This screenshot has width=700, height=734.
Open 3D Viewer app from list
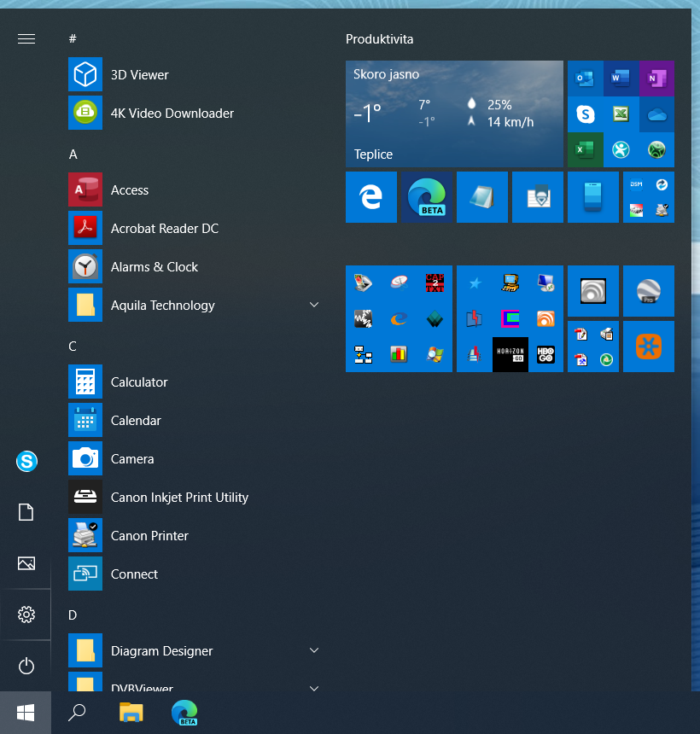tap(139, 75)
